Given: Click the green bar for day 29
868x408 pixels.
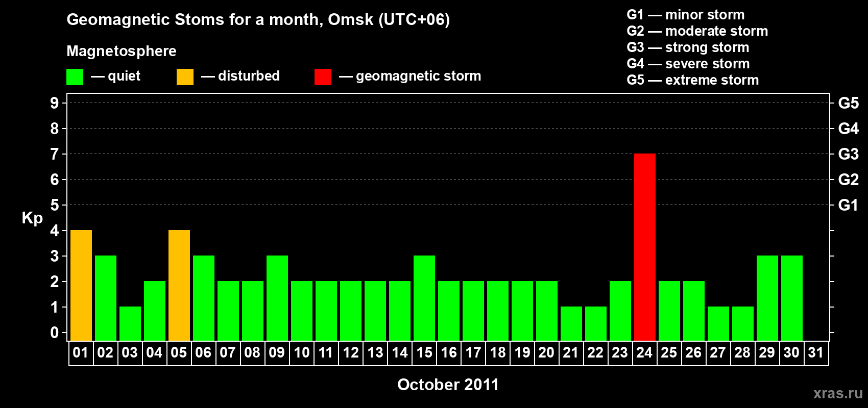Looking at the screenshot, I should [767, 298].
